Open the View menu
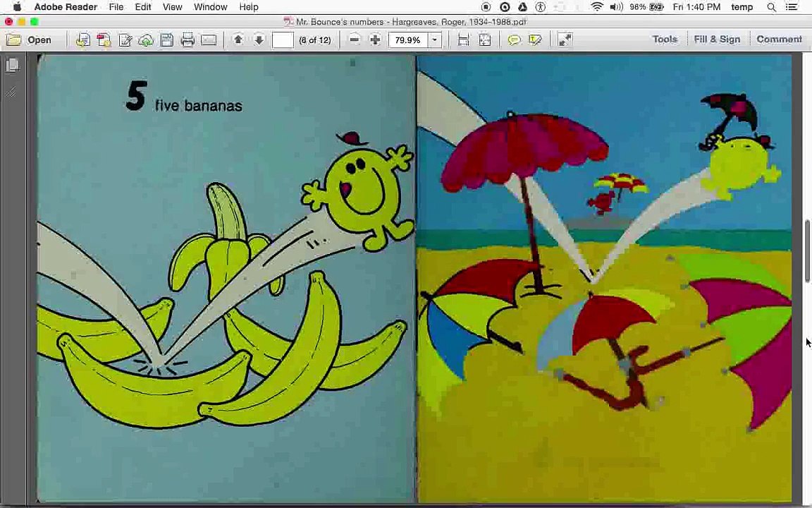812x508 pixels. tap(173, 7)
